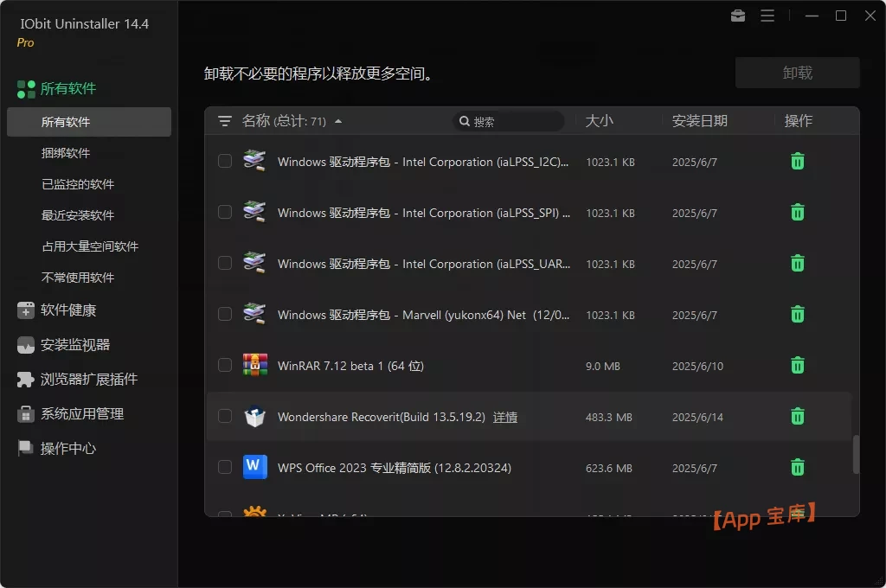
Task: Click the 卸载 button at top right
Action: 797,73
